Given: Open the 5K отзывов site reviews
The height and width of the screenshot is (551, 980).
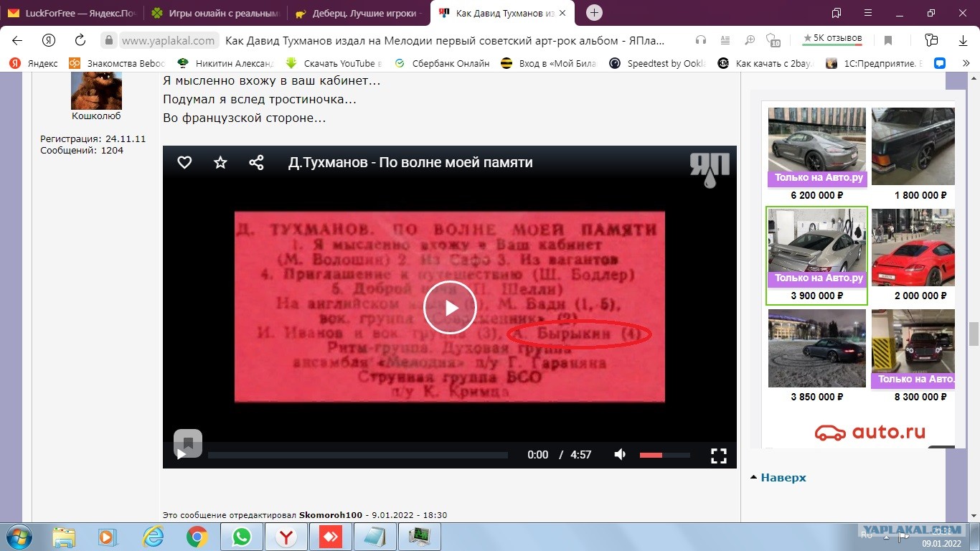Looking at the screenshot, I should point(832,39).
